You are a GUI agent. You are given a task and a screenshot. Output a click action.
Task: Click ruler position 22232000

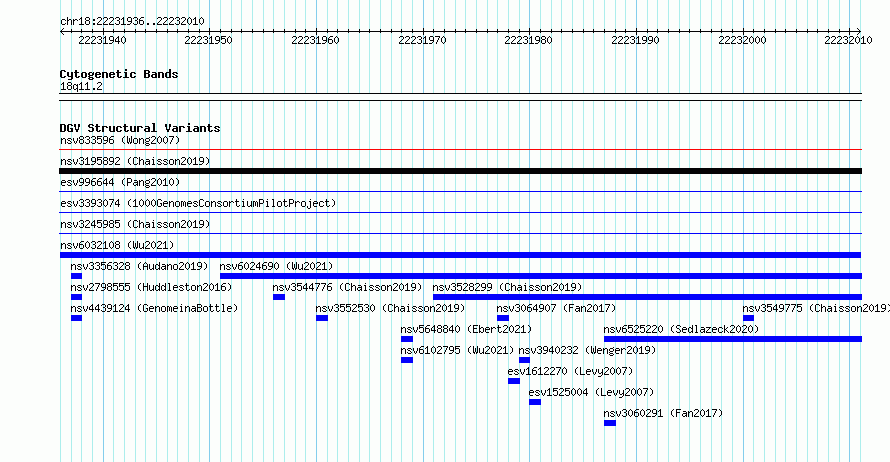(742, 40)
